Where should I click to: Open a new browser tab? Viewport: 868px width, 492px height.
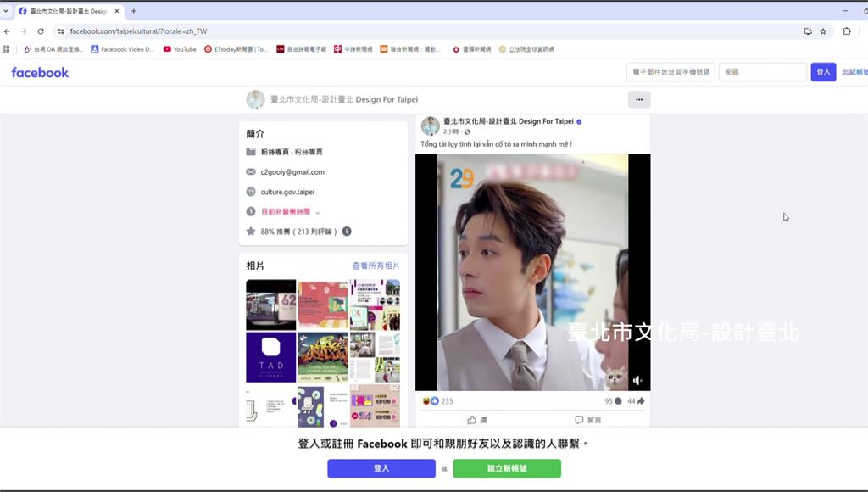click(134, 11)
